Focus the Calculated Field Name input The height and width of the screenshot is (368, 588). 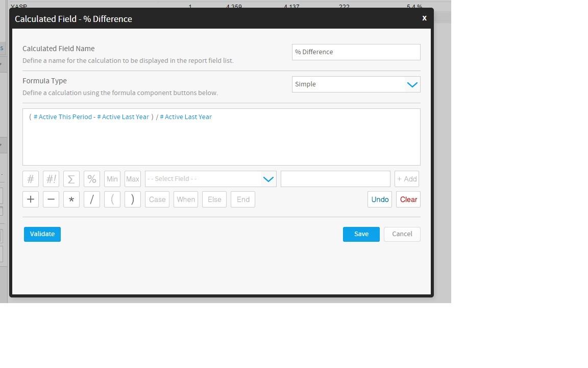point(356,52)
